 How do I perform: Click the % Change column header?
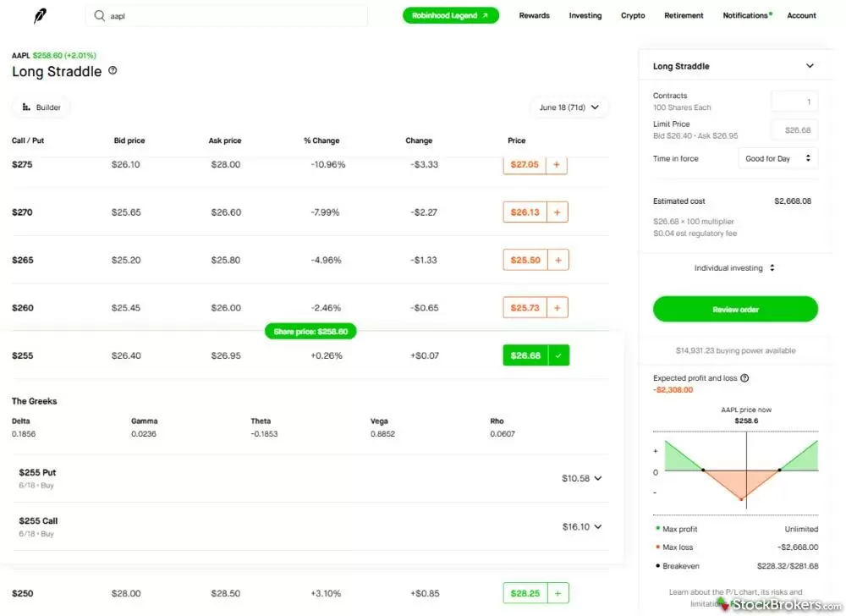coord(321,140)
